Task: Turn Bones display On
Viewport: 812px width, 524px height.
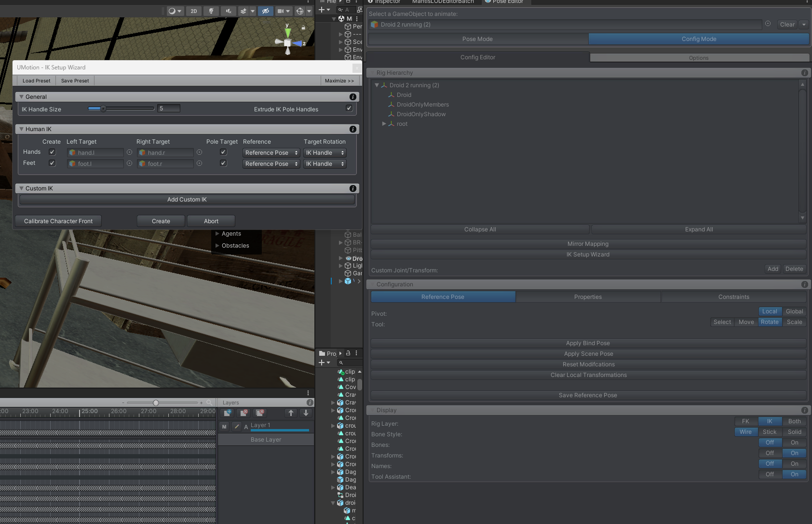Action: [794, 443]
